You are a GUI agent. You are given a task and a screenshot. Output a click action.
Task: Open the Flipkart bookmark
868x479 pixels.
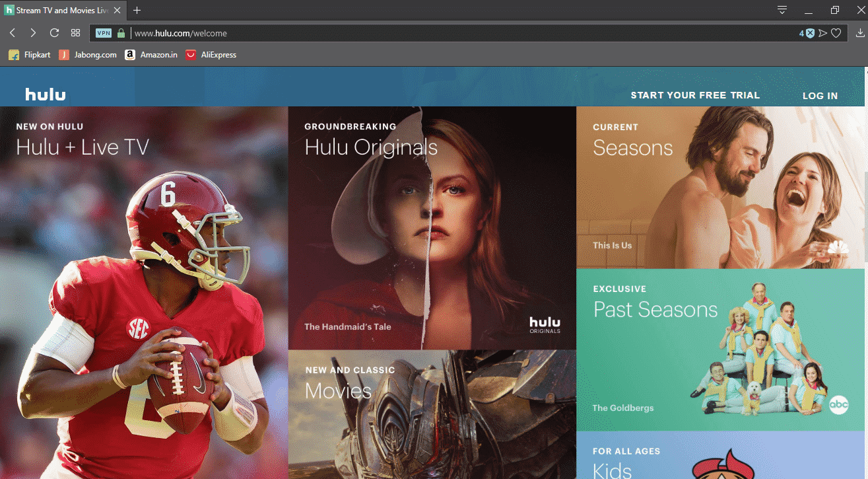tap(30, 55)
